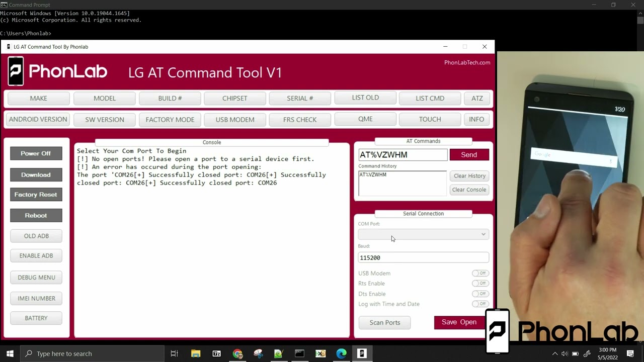Click the Windows taskbar search box
644x362 pixels.
click(x=92, y=353)
